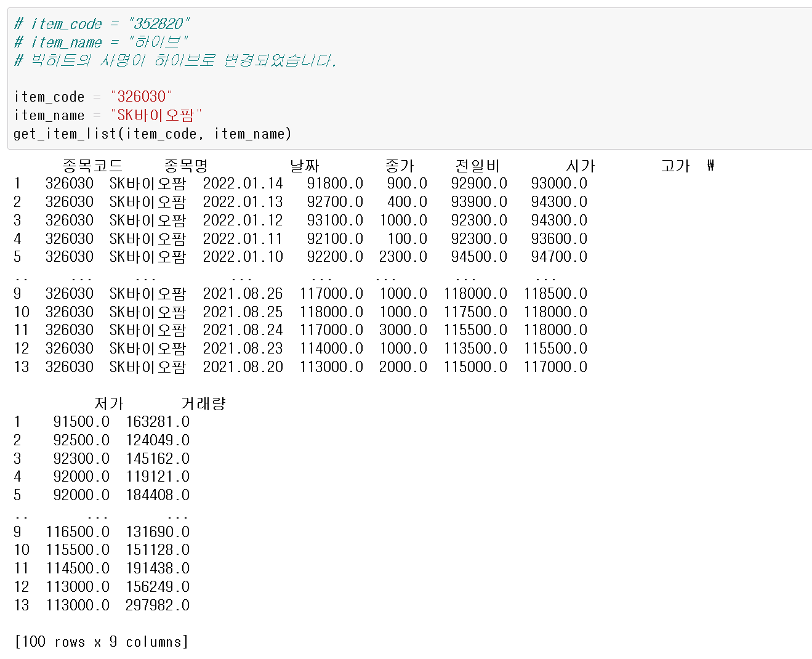This screenshot has height=659, width=812.
Task: Click the 전일비 value 3000.0
Action: point(403,330)
